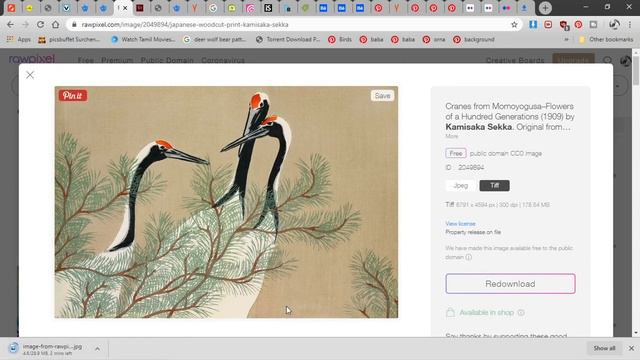Open the Free menu on rawpixel
This screenshot has height=360, width=640.
86,60
